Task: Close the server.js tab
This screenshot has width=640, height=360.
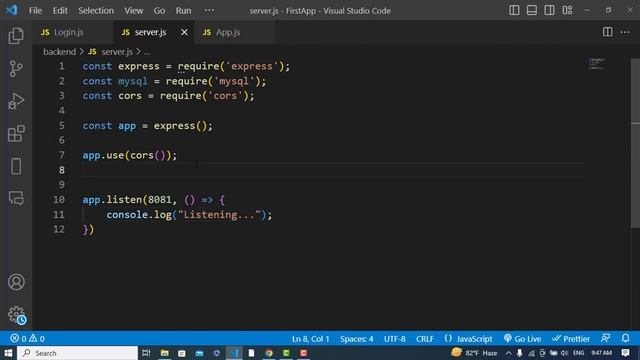Action: click(184, 32)
